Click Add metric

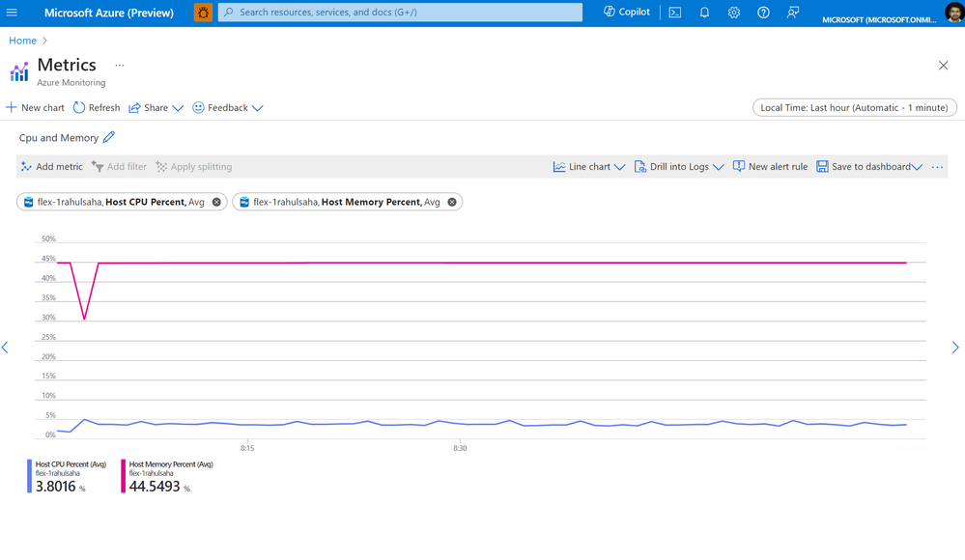pos(52,167)
